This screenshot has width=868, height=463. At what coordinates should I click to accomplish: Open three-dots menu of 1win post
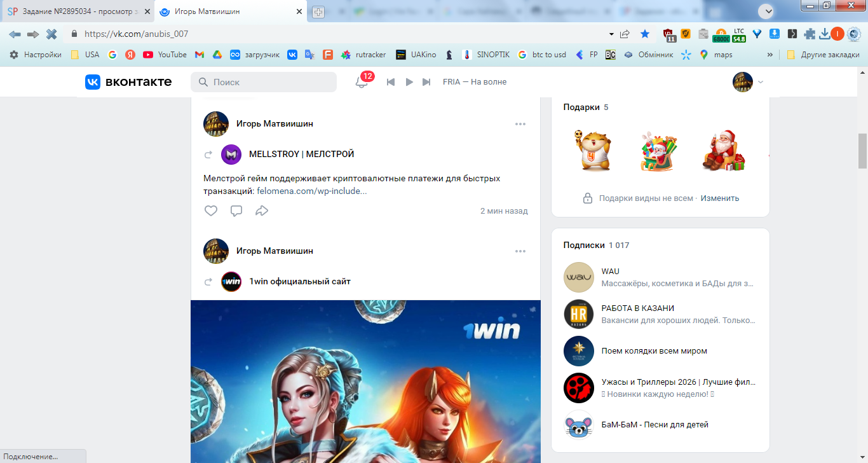click(520, 251)
